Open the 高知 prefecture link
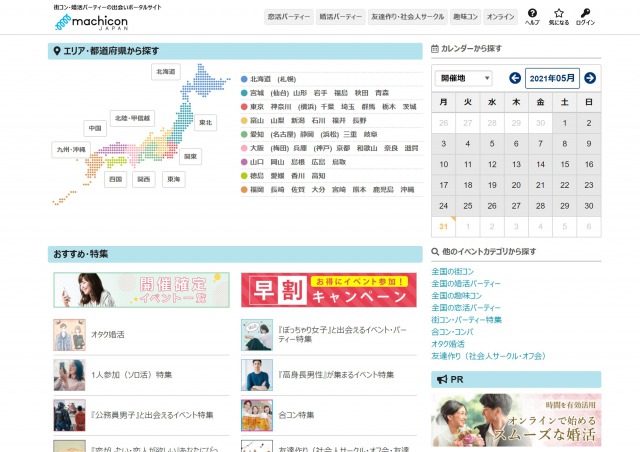The height and width of the screenshot is (452, 640). [x=318, y=176]
